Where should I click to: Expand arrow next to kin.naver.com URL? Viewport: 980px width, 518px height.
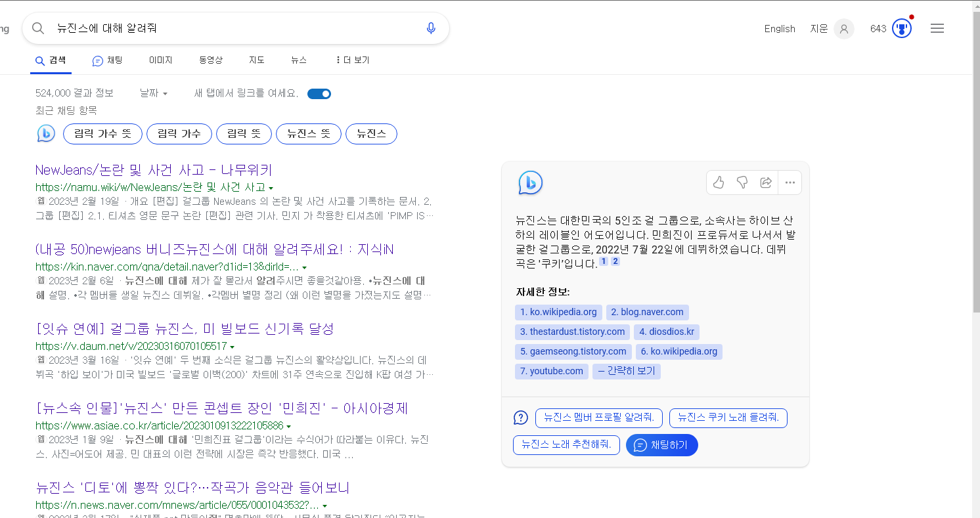click(305, 268)
